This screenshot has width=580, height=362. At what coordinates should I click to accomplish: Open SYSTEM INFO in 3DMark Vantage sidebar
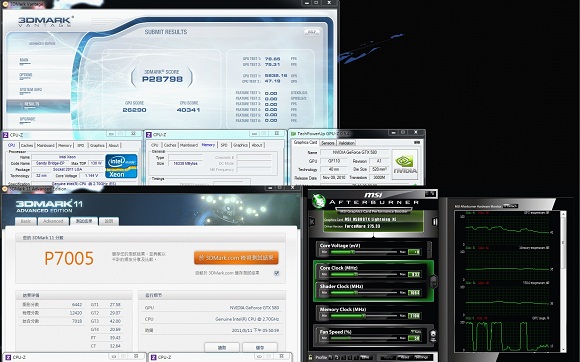tap(31, 90)
